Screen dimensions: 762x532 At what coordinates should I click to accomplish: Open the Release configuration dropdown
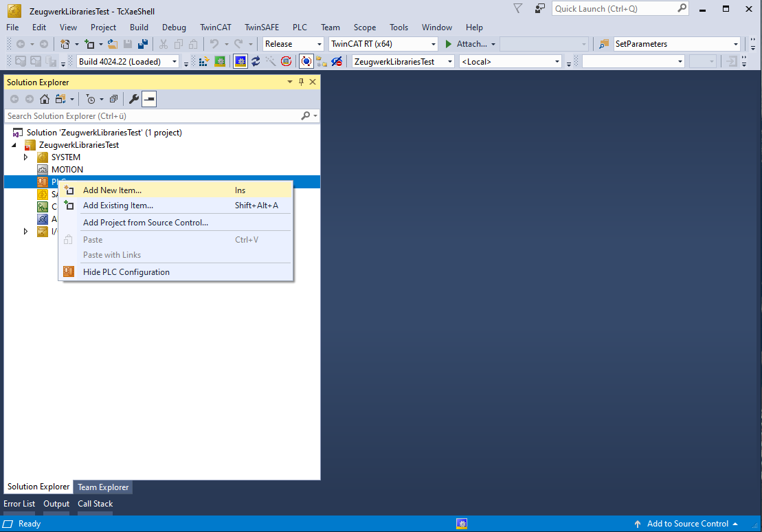(x=320, y=44)
